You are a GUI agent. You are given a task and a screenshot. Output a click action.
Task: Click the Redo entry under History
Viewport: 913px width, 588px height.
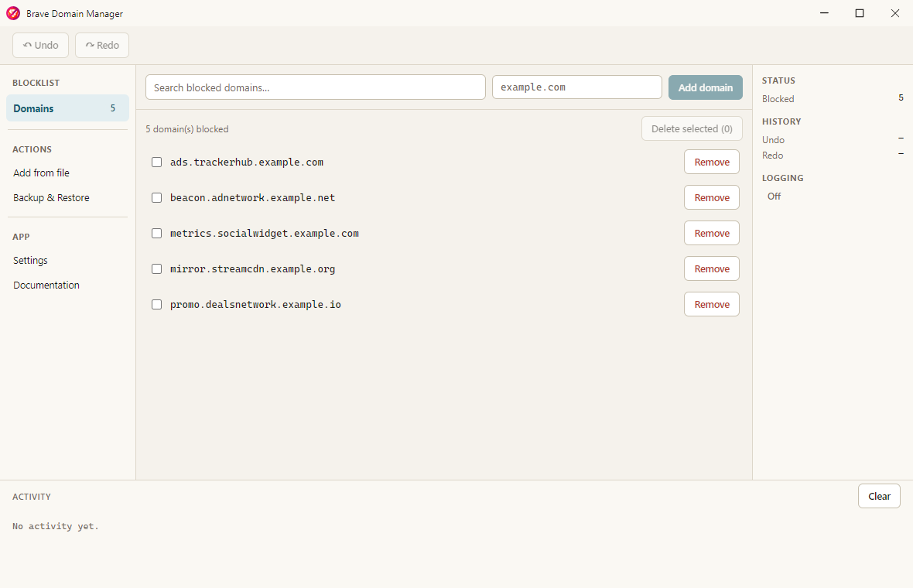tap(773, 156)
